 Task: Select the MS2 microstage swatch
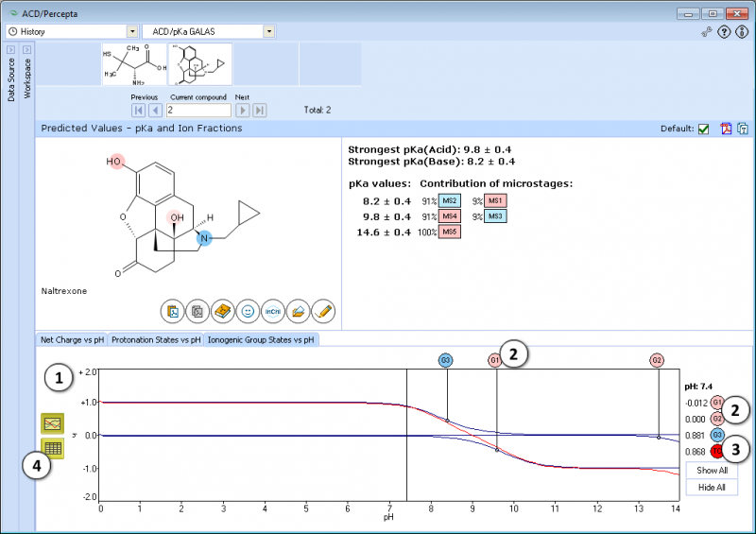tap(450, 200)
